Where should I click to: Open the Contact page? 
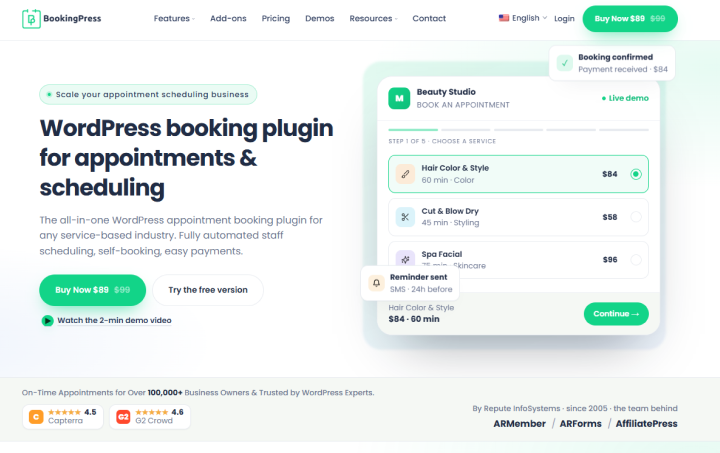click(x=429, y=18)
